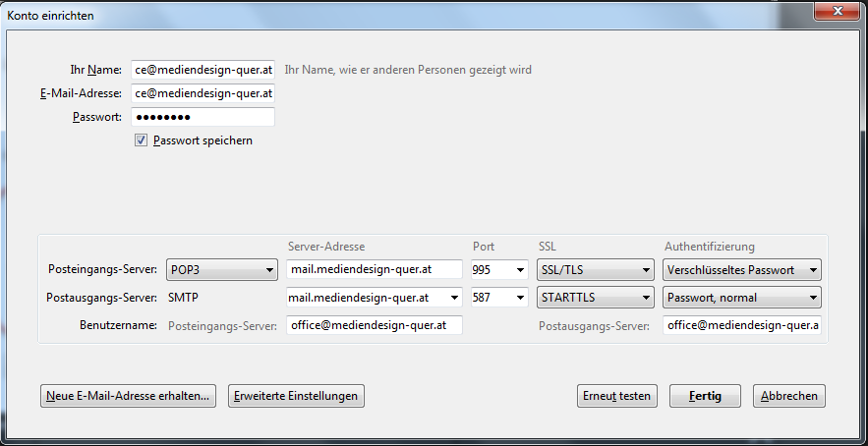868x446 pixels.
Task: Focus the E-Mail-Adresse input field
Action: pyautogui.click(x=203, y=93)
